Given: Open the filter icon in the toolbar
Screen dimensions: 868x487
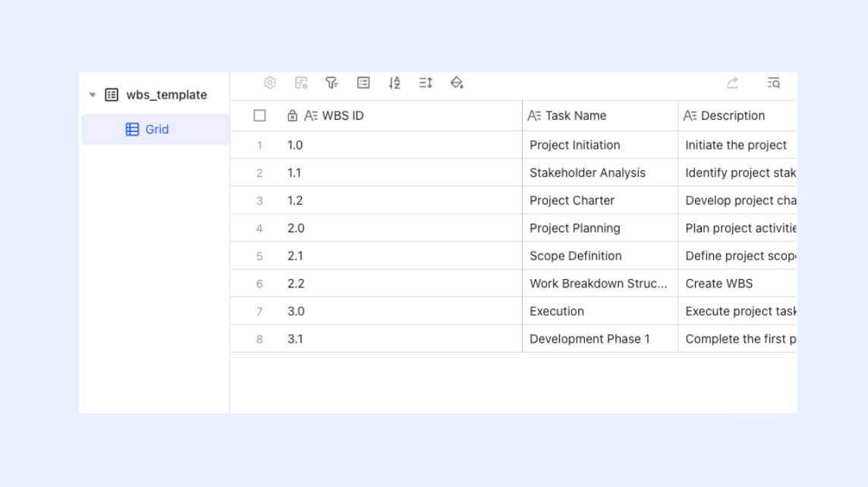Looking at the screenshot, I should [x=332, y=83].
